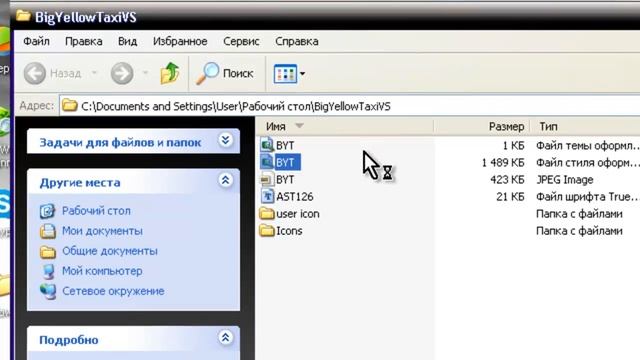Click the 21 КБ size cell
The width and height of the screenshot is (640, 360).
pos(510,197)
